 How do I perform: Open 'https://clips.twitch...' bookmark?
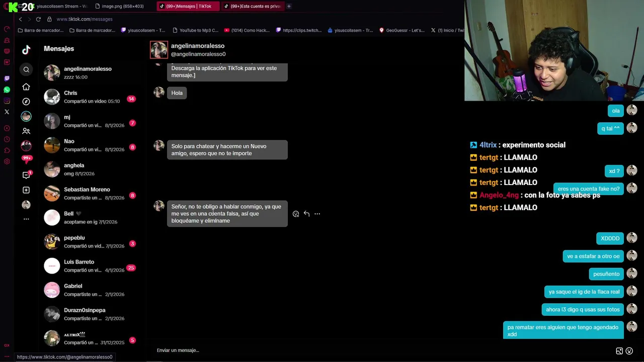tap(299, 30)
